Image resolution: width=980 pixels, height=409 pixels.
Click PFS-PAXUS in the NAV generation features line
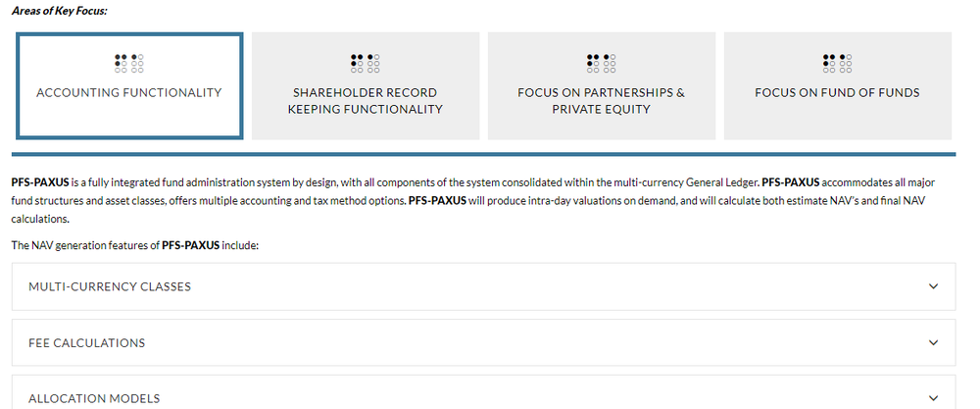tap(191, 245)
